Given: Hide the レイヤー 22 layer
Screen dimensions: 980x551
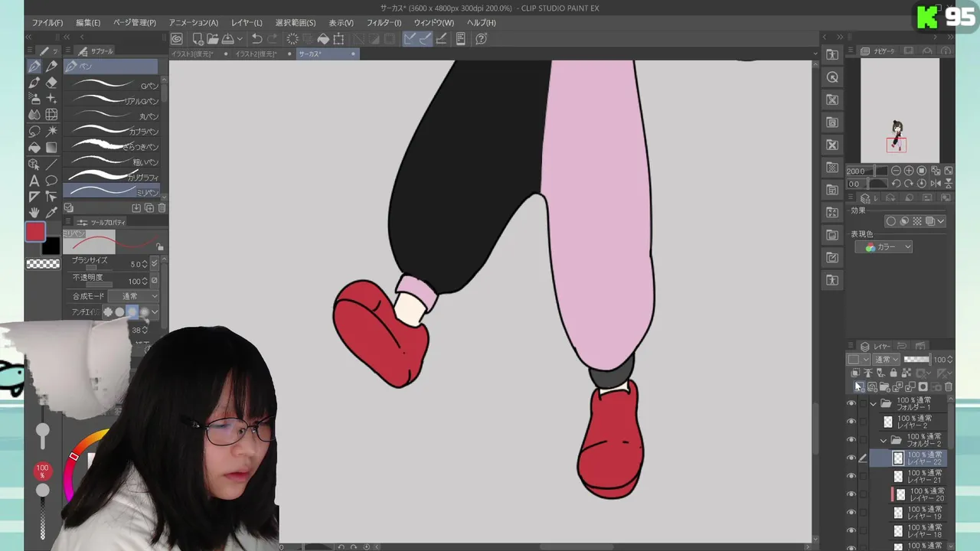Looking at the screenshot, I should coord(851,458).
